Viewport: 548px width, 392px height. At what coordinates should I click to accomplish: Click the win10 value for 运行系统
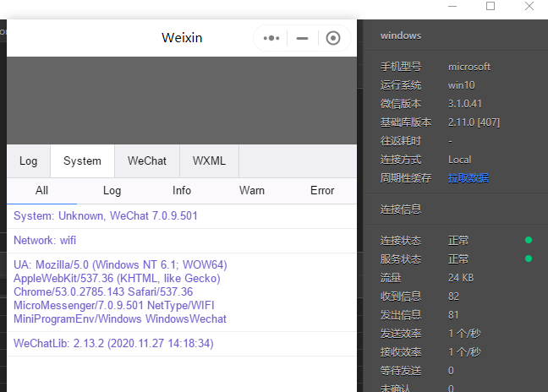click(462, 85)
